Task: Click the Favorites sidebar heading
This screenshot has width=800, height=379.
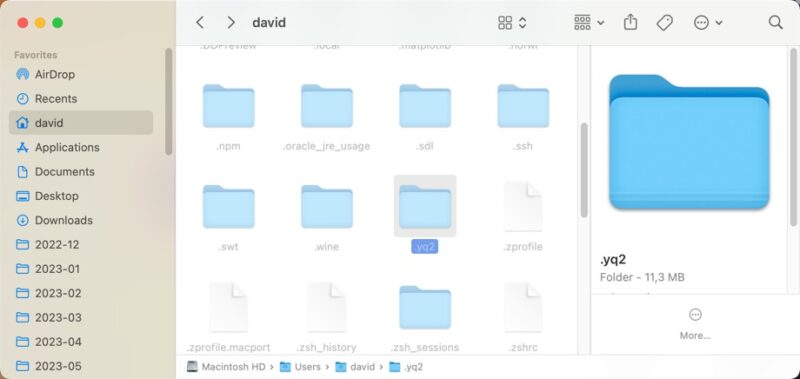Action: click(36, 55)
